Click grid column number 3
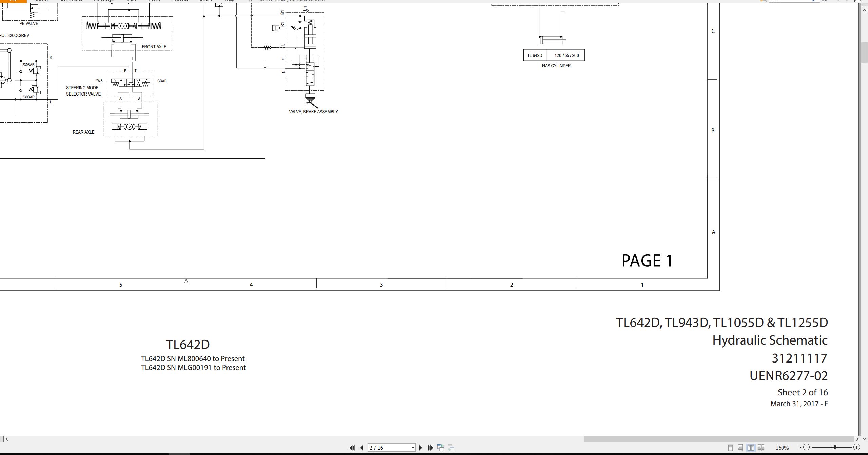This screenshot has height=455, width=868. [x=381, y=285]
